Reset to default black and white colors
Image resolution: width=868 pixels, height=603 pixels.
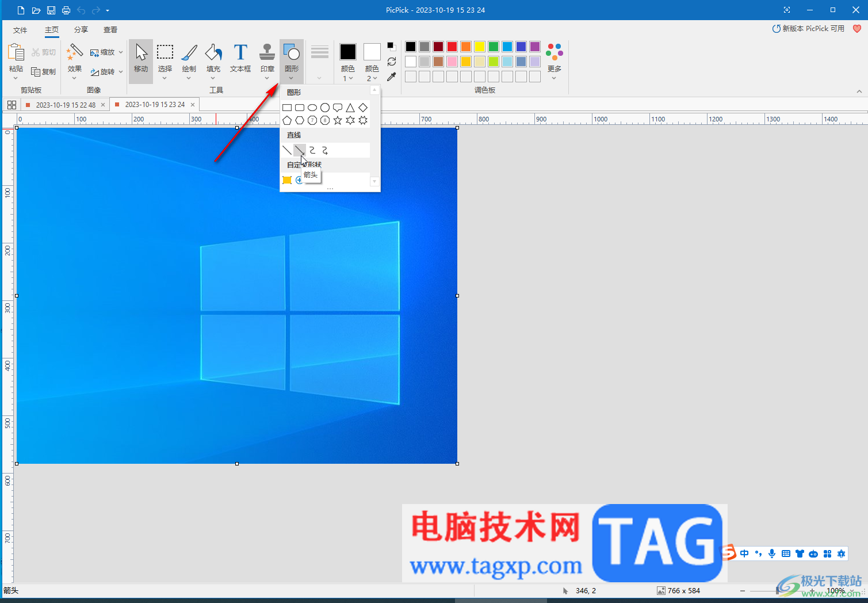pyautogui.click(x=391, y=46)
